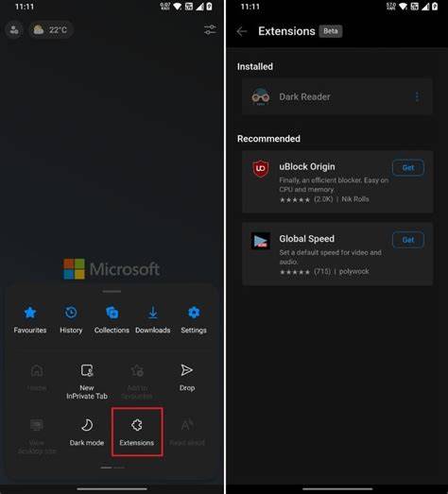Open the Favourites star icon
Screen dimensions: 448x494
[x=30, y=313]
